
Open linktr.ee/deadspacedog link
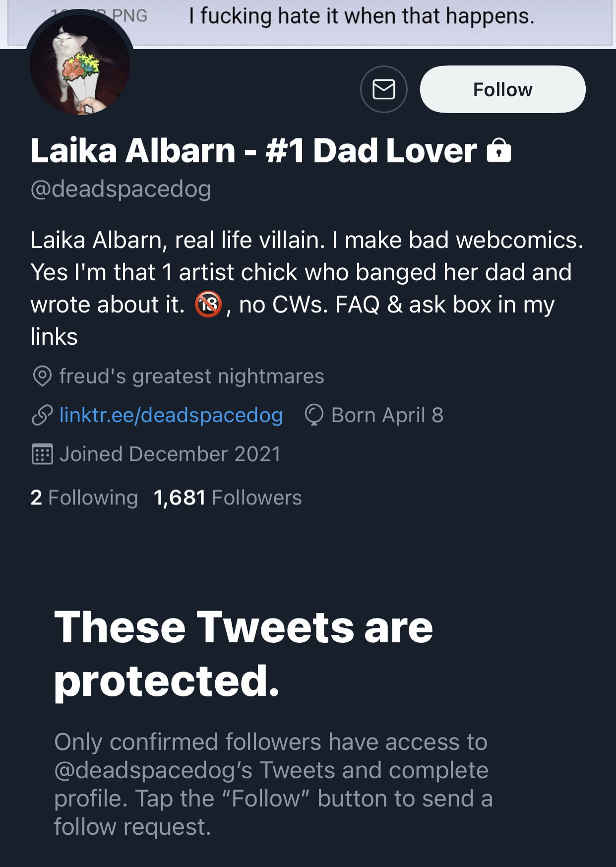pyautogui.click(x=171, y=415)
